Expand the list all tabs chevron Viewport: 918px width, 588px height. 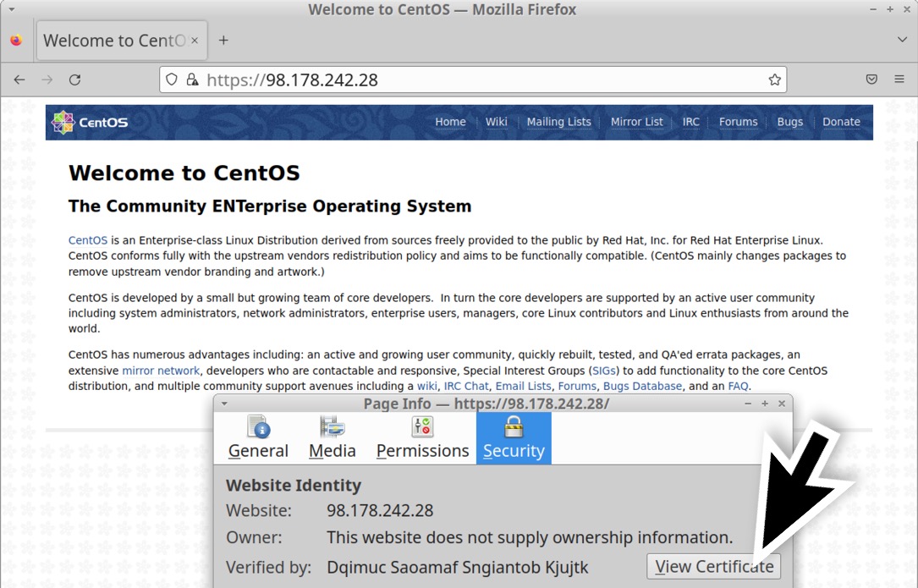(x=902, y=39)
